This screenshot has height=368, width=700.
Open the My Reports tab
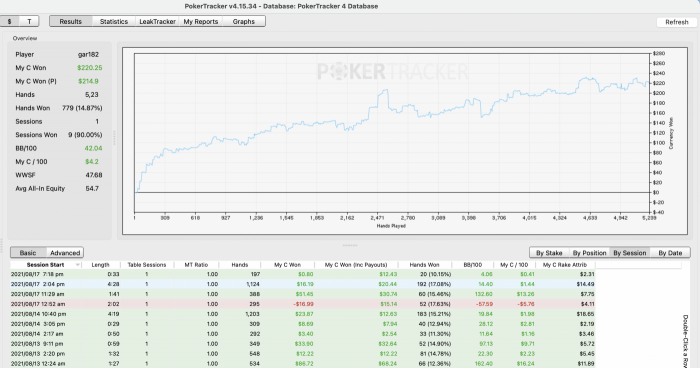[200, 21]
